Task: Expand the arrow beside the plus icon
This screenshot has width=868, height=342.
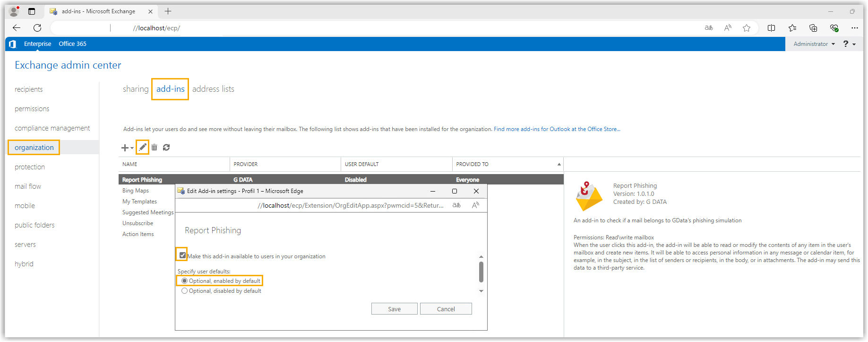Action: tap(132, 148)
